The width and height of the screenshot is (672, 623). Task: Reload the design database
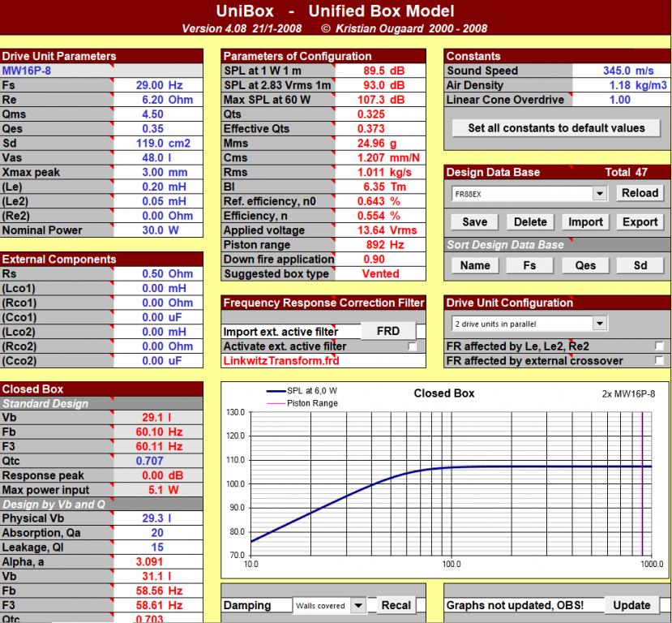(640, 193)
